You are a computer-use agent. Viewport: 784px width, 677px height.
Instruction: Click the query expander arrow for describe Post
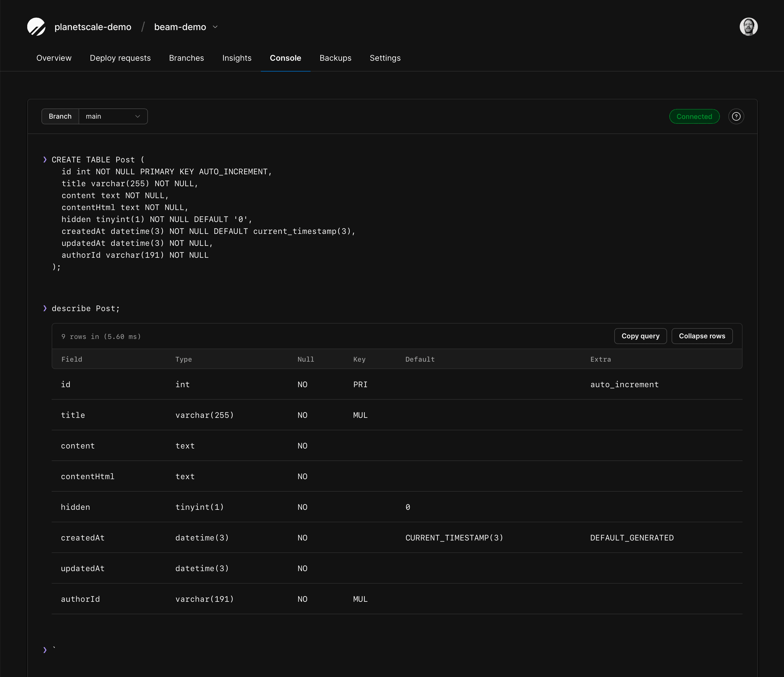pos(45,308)
